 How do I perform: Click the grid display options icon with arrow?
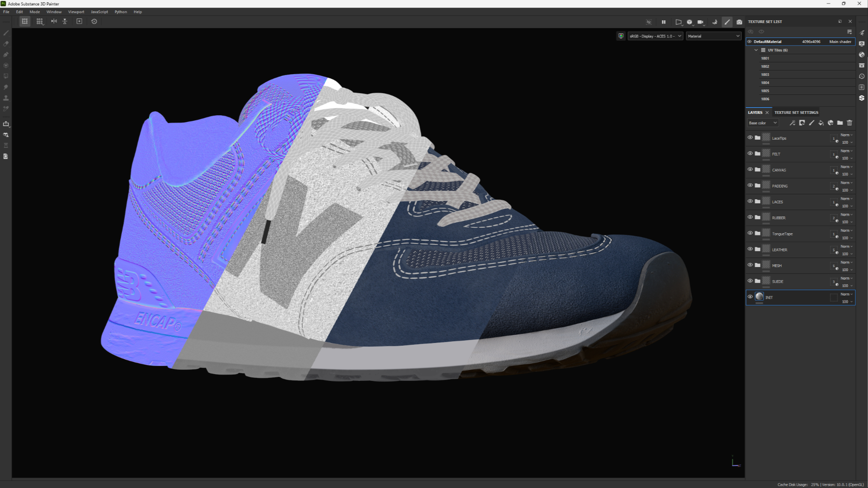pos(40,21)
